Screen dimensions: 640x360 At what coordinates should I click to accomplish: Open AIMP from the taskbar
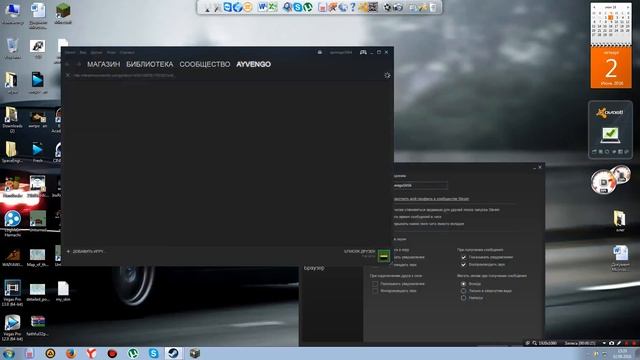50,353
